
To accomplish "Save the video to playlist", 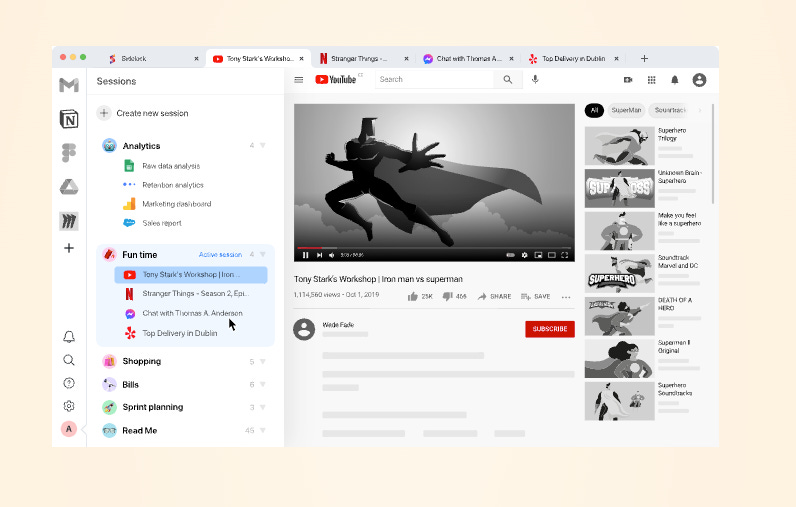I will pos(536,296).
